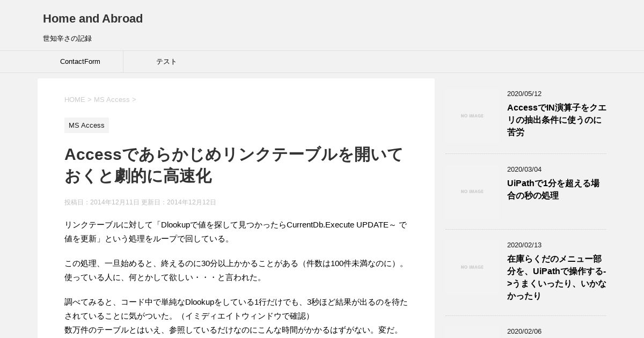The image size is (644, 338).
Task: Click the 2020/02/13 date in sidebar
Action: click(x=524, y=245)
